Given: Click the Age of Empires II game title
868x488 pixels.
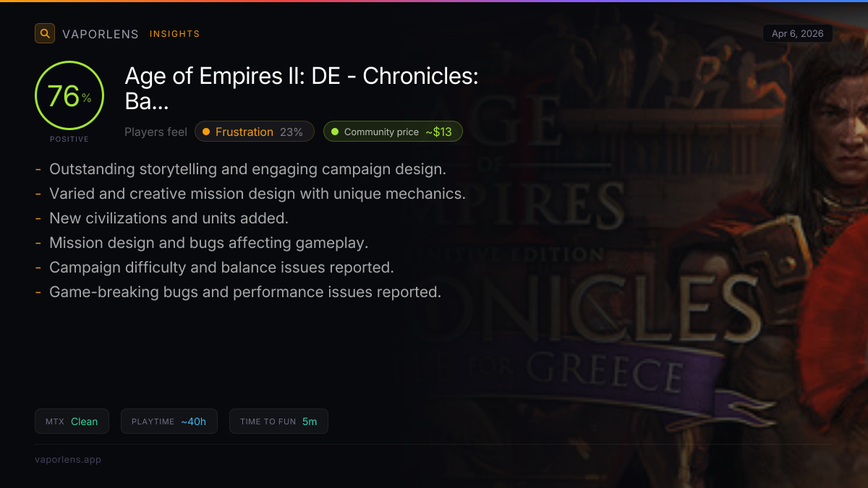Looking at the screenshot, I should (x=301, y=88).
